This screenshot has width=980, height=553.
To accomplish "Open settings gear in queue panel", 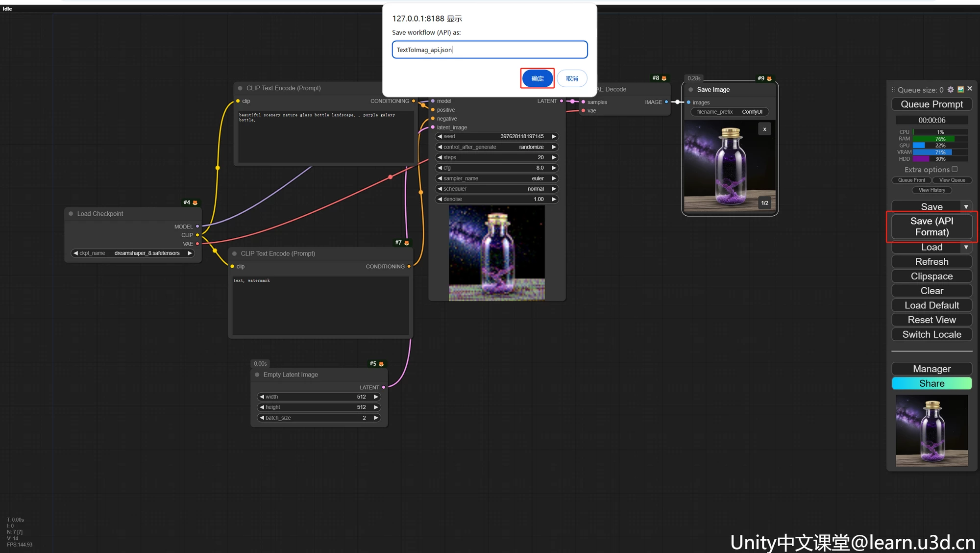I will 951,90.
